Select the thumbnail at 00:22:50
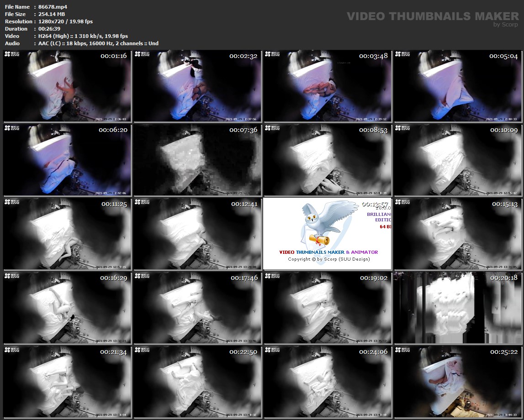Image resolution: width=524 pixels, height=420 pixels. pos(197,383)
